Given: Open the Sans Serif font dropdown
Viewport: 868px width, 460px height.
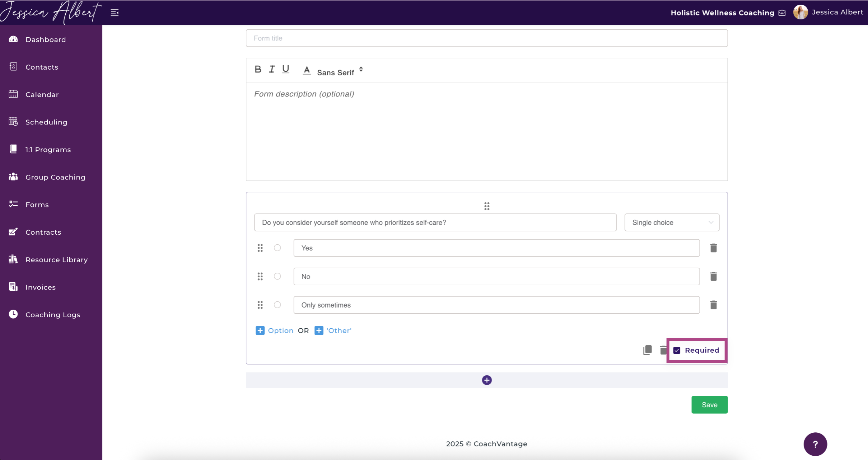Looking at the screenshot, I should point(340,72).
